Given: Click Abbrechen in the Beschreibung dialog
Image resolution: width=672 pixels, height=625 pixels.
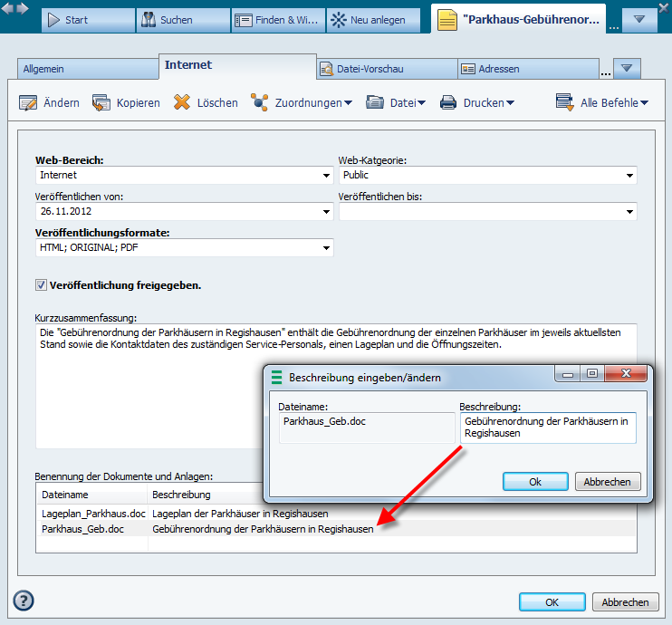Looking at the screenshot, I should [x=608, y=482].
